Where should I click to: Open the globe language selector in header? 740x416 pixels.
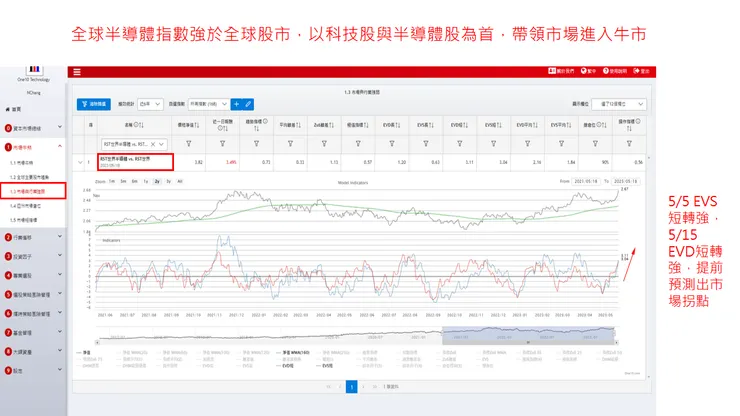point(583,71)
